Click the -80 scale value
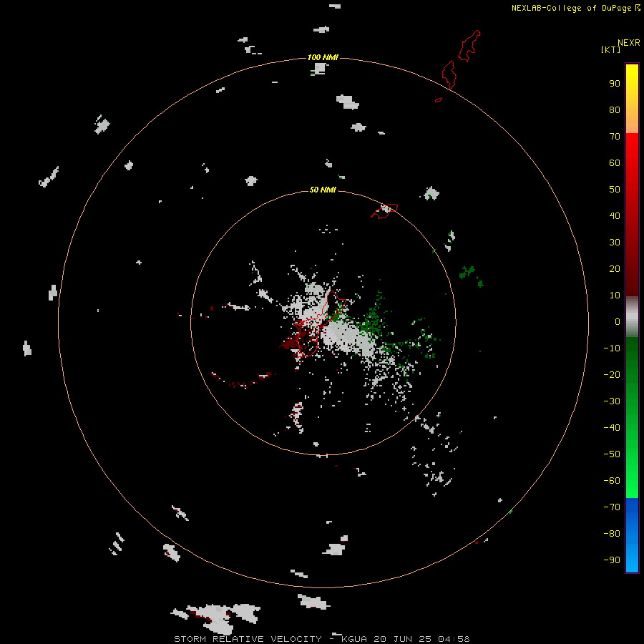 (612, 534)
